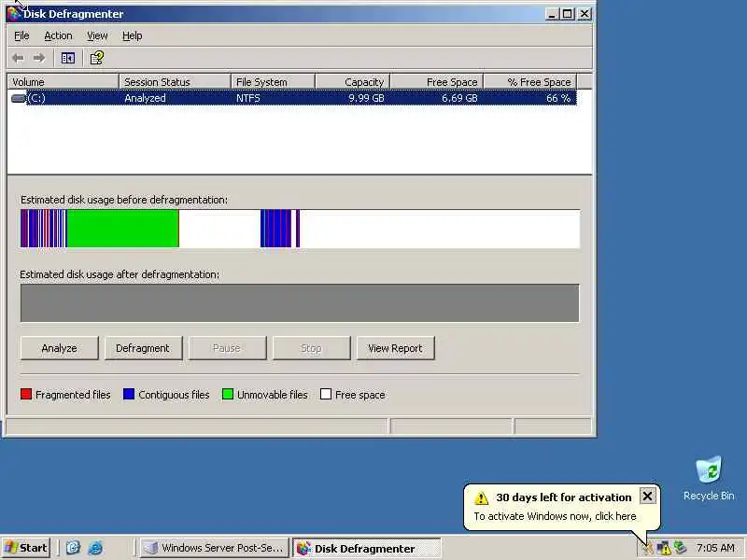Screen dimensions: 747x560
Task: Click the 66 % free space value
Action: click(558, 98)
